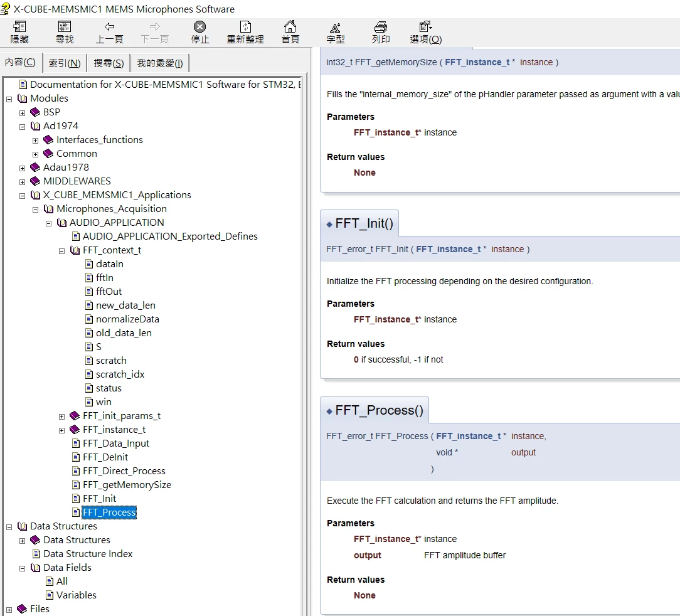Click the Modules open book icon

pos(22,98)
